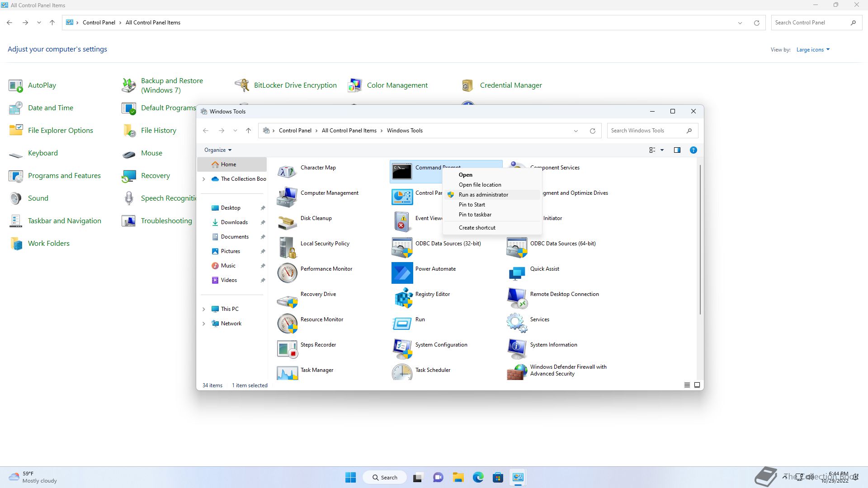Open Local Security Policy icon
Screen dimensions: 868x488
click(287, 247)
